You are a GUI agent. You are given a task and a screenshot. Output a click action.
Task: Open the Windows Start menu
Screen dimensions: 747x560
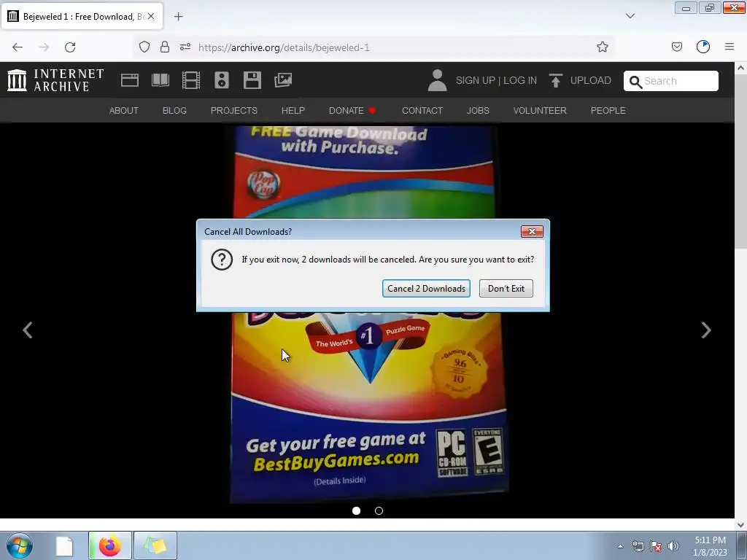click(20, 545)
